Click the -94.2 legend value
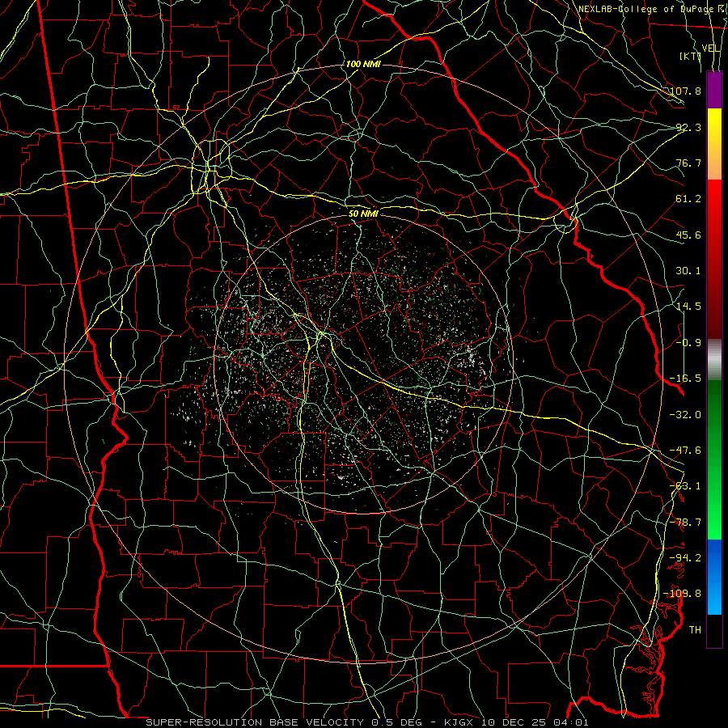 point(685,557)
